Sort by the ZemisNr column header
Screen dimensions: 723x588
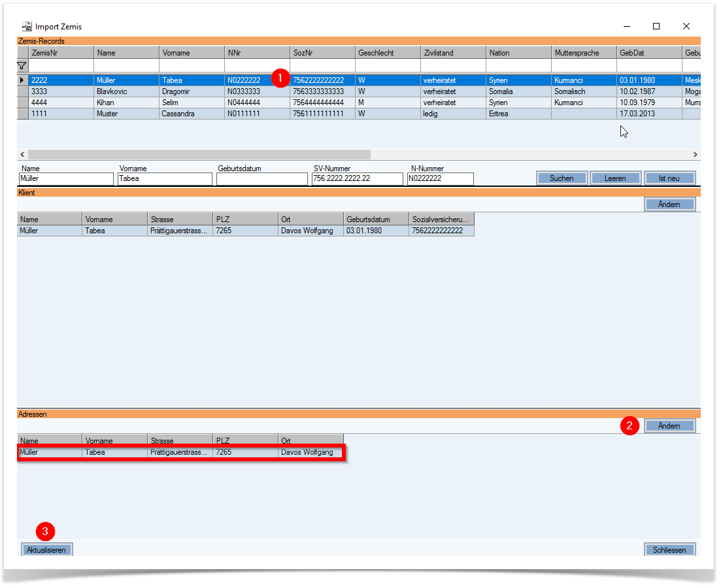point(61,53)
